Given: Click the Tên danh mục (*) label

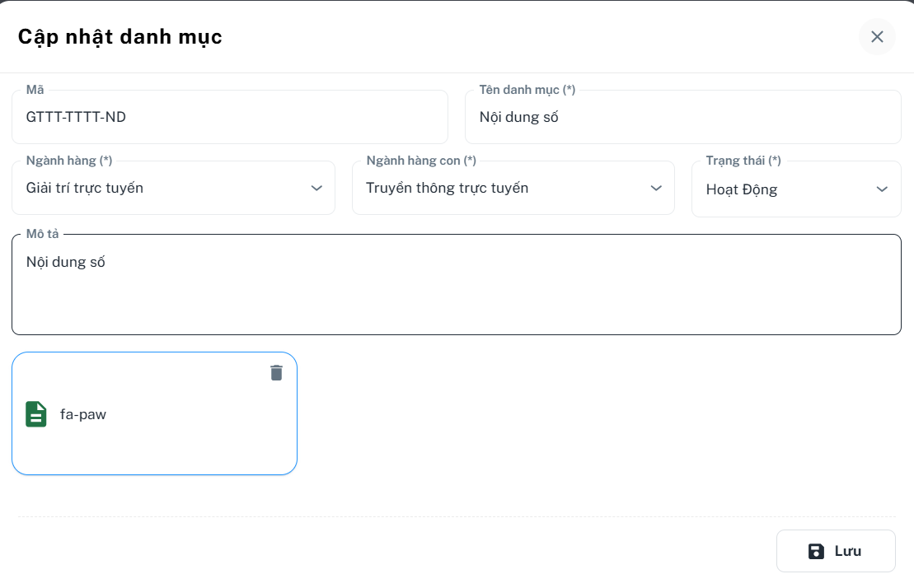Looking at the screenshot, I should point(527,90).
